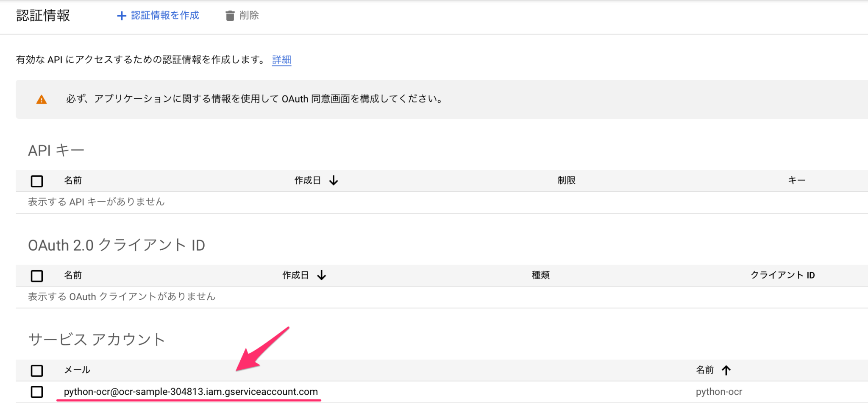Click the 作成日 down arrow in the API key table

[x=334, y=180]
